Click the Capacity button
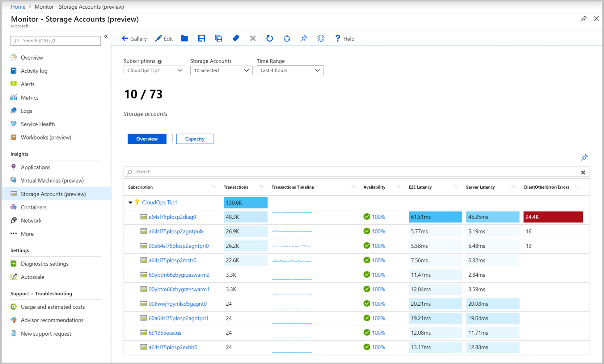Screen dimensions: 604x364 [195, 138]
